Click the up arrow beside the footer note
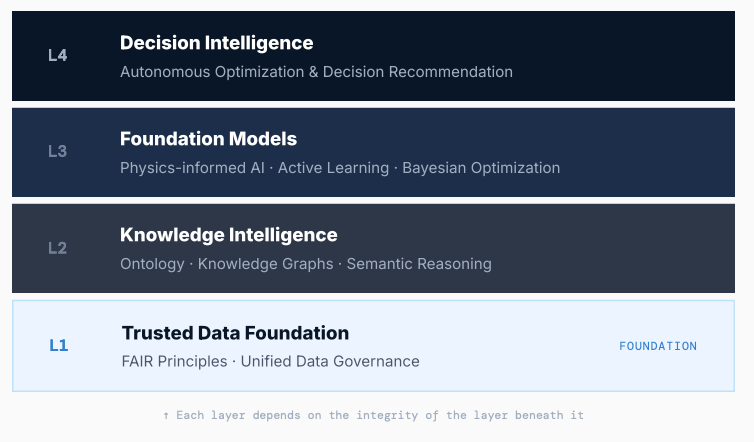754x442 pixels. tap(166, 416)
